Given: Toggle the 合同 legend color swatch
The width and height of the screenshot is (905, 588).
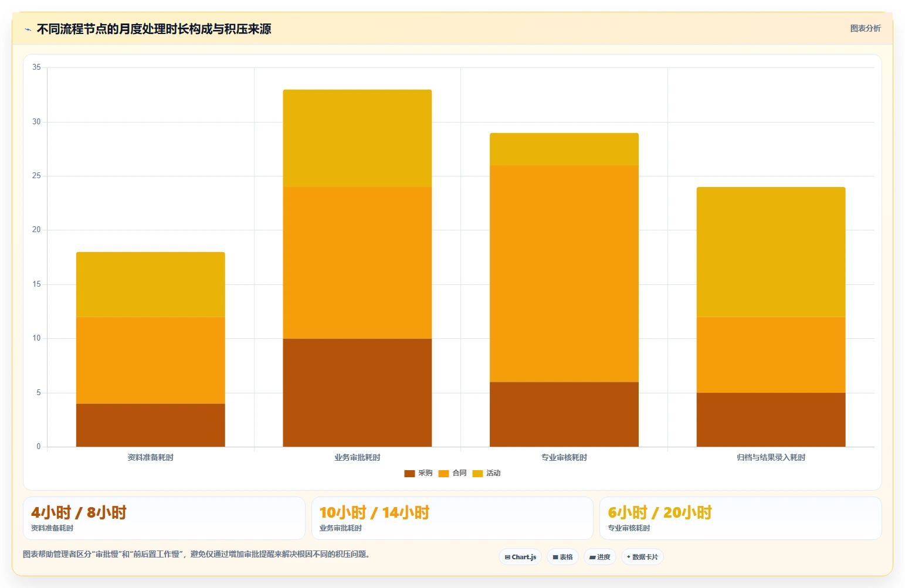Looking at the screenshot, I should point(443,473).
